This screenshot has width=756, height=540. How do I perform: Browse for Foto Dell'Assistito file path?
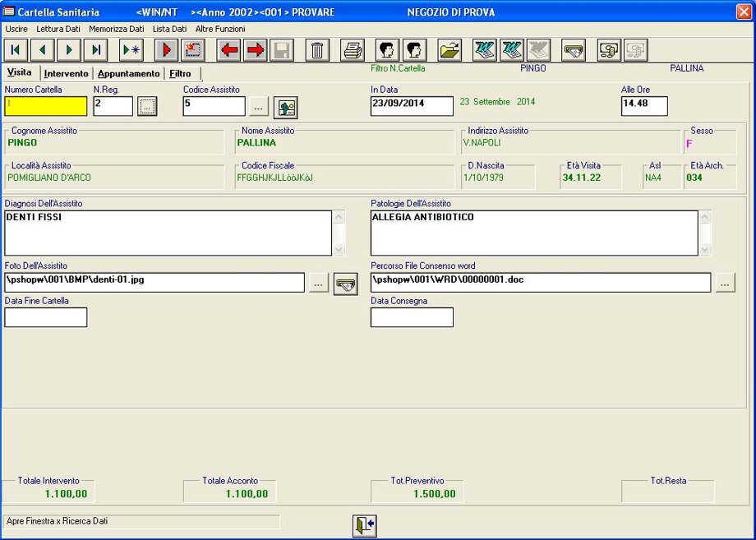(x=319, y=284)
